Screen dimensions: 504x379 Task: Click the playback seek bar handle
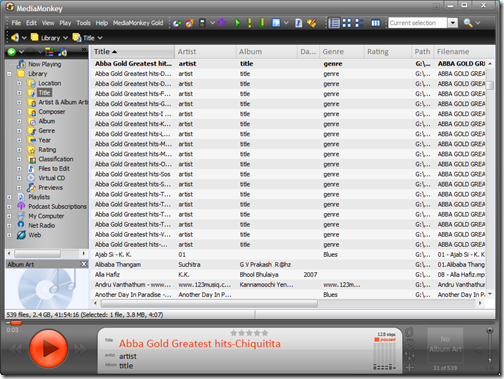tap(16, 323)
